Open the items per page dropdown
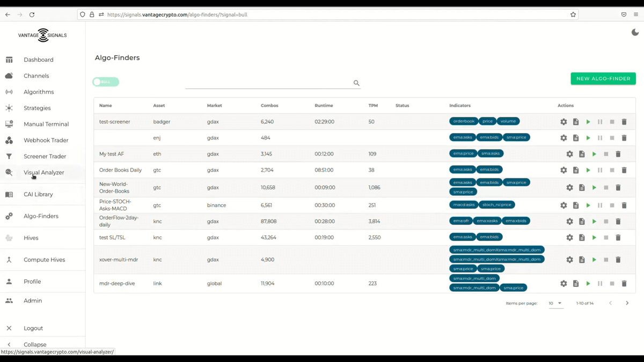The height and width of the screenshot is (362, 644). (555, 304)
